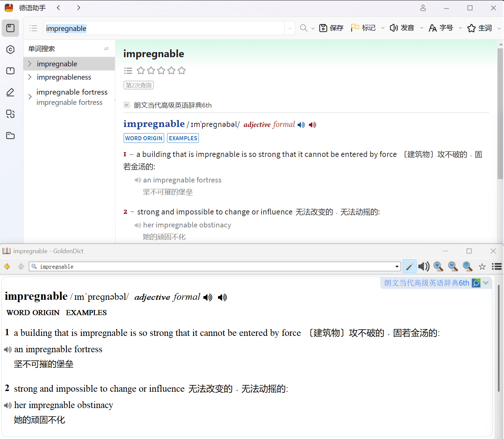
Task: Collapse the 朗文当代高级英语辞典6th dictionary section
Action: 127,105
